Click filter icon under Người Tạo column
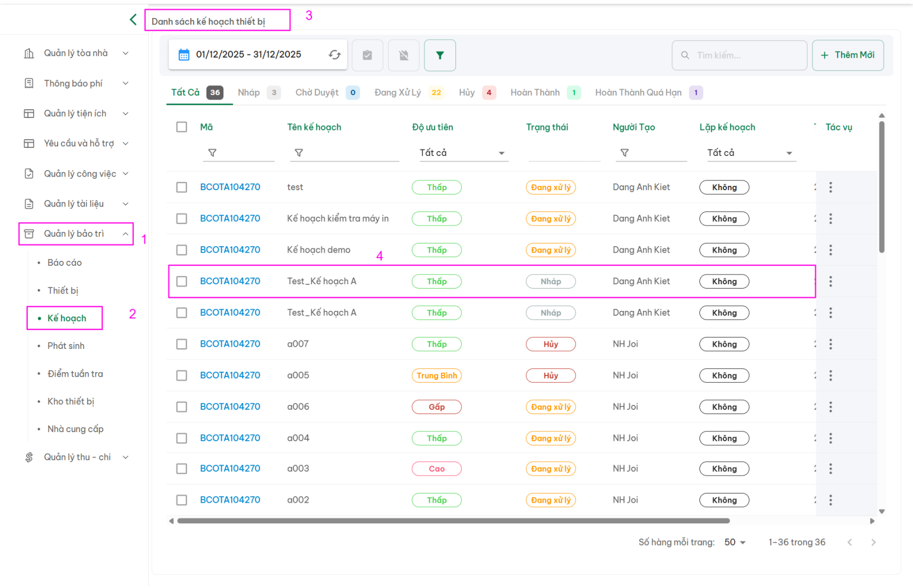This screenshot has height=588, width=913. click(x=624, y=153)
